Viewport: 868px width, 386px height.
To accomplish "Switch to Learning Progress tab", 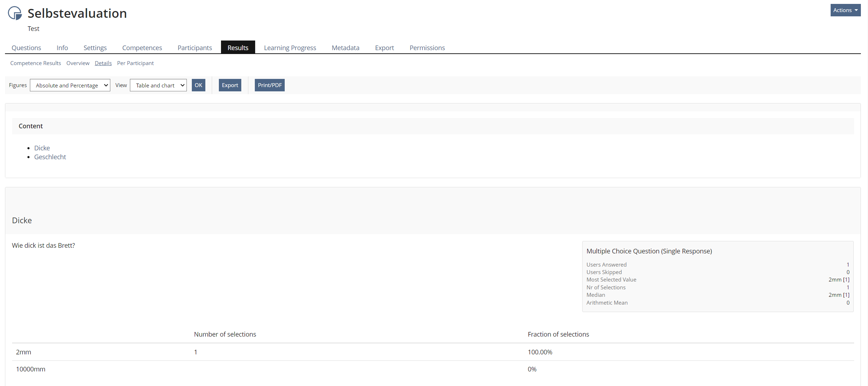I will 290,48.
